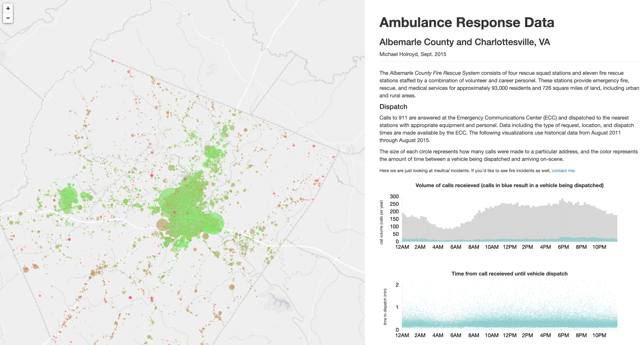The image size is (644, 345).
Task: Click the '12AM' label on call volume chart
Action: click(x=402, y=247)
